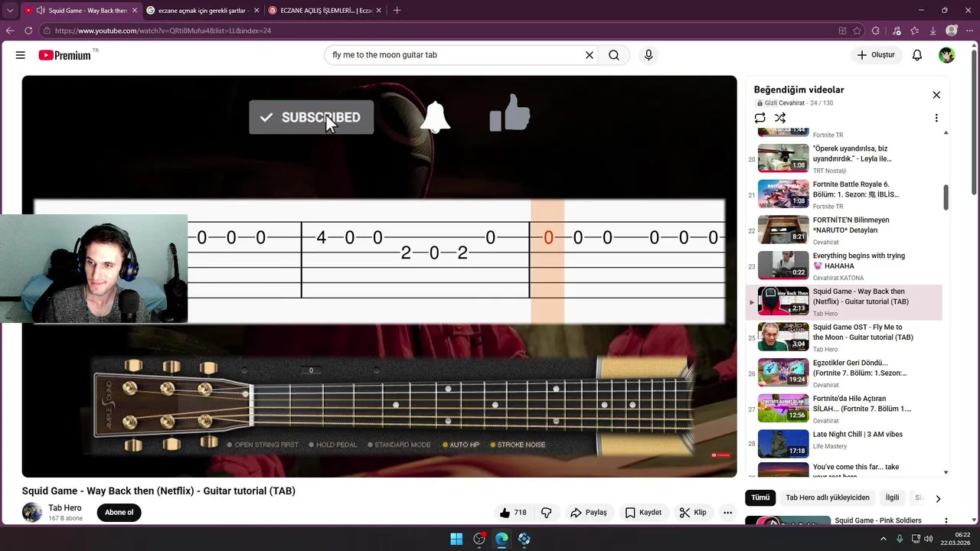This screenshot has height=551, width=980.
Task: Open playlist video Egzotikler Geri Döndü
Action: click(844, 373)
